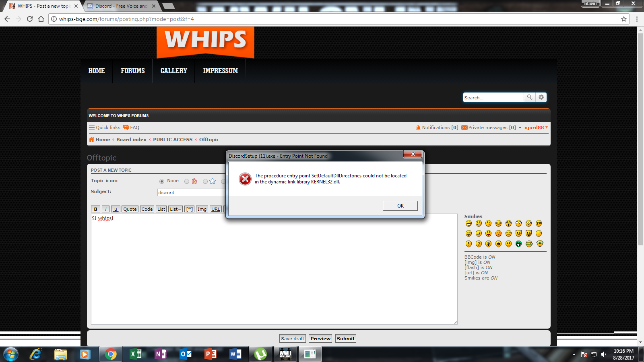Apply bold with the B button
This screenshot has height=362, width=644.
95,209
